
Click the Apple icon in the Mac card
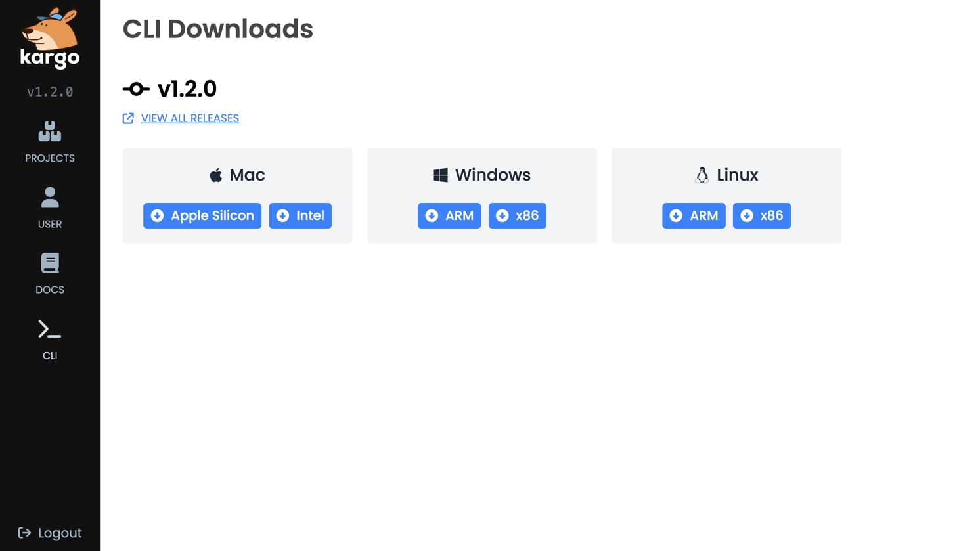(x=215, y=175)
